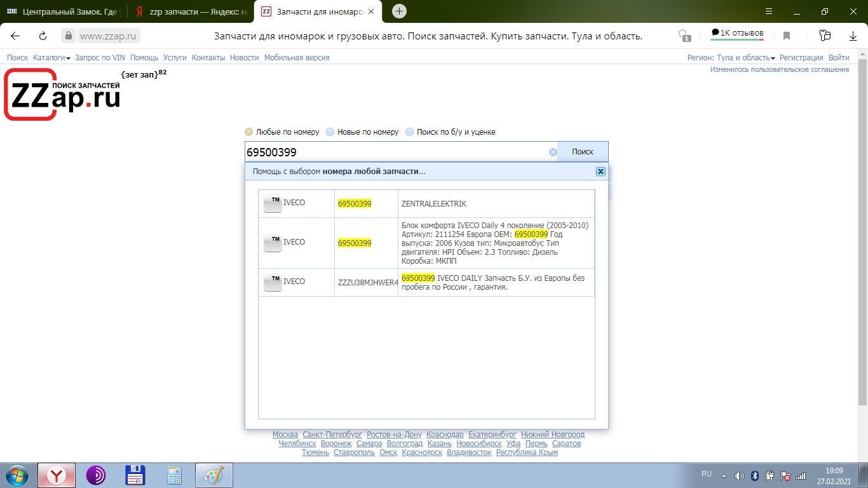868x488 pixels.
Task: Choose the Республика Крым link
Action: [527, 452]
